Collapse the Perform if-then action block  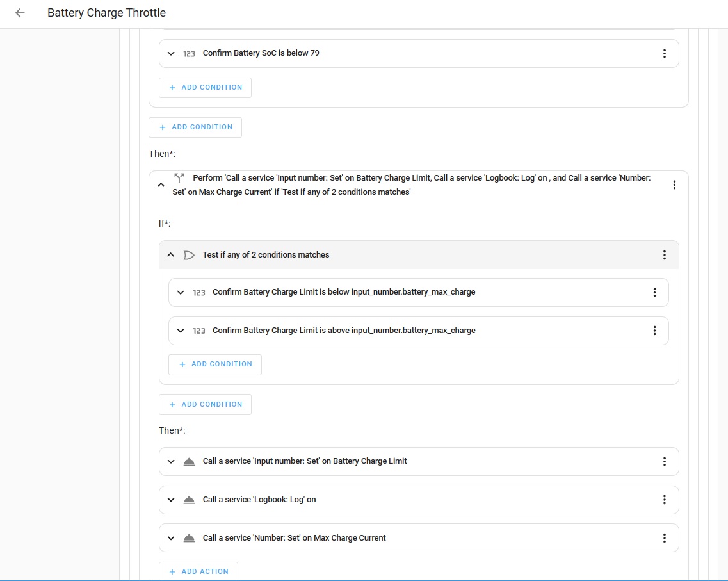point(161,185)
